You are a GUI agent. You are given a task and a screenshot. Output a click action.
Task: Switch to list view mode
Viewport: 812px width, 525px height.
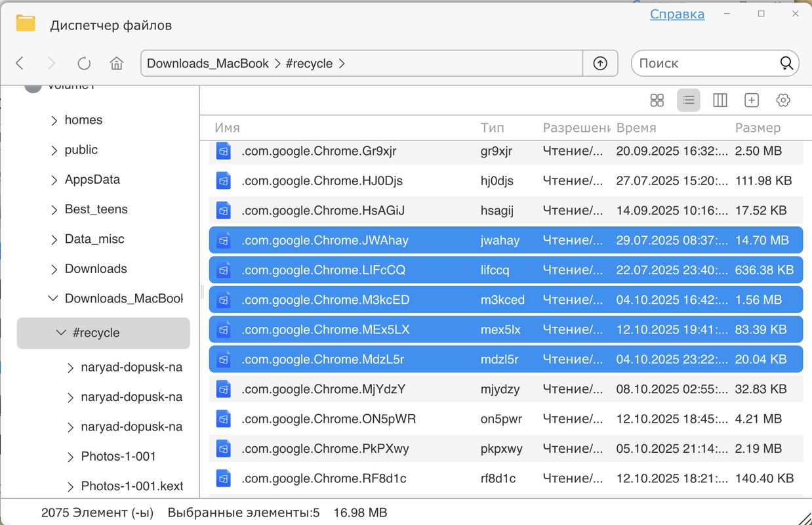click(689, 100)
